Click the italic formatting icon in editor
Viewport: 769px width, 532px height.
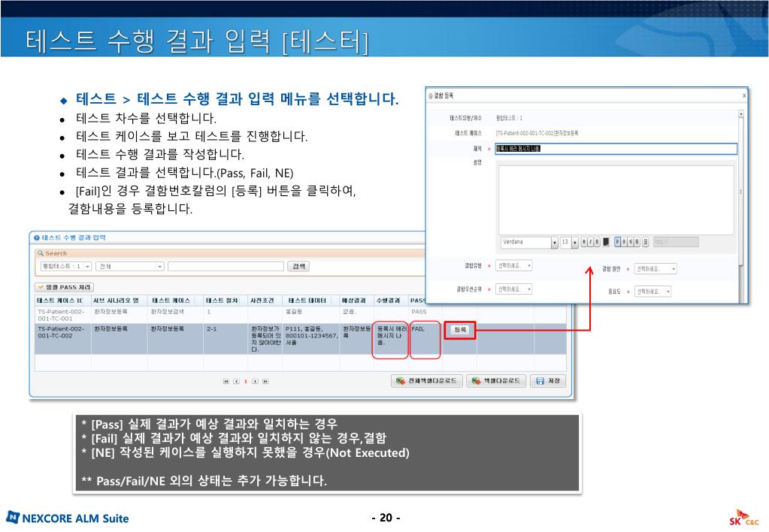[591, 242]
